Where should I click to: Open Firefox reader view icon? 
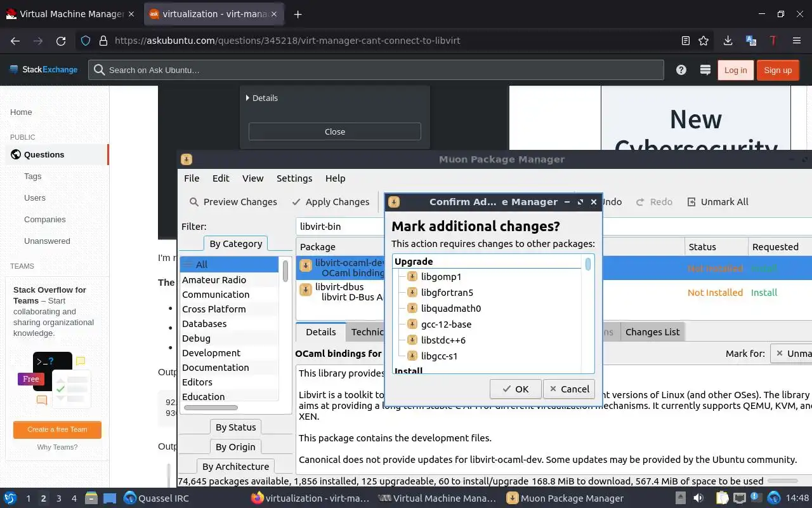click(686, 41)
